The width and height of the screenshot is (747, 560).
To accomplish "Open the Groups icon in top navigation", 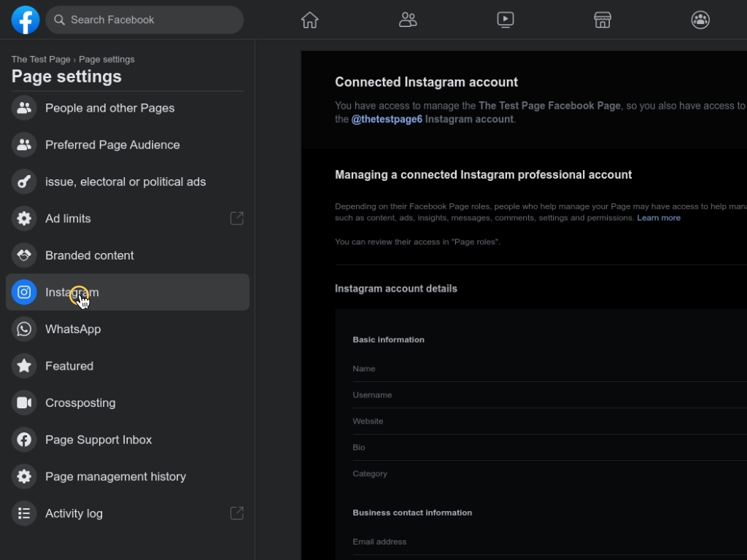I will point(700,20).
